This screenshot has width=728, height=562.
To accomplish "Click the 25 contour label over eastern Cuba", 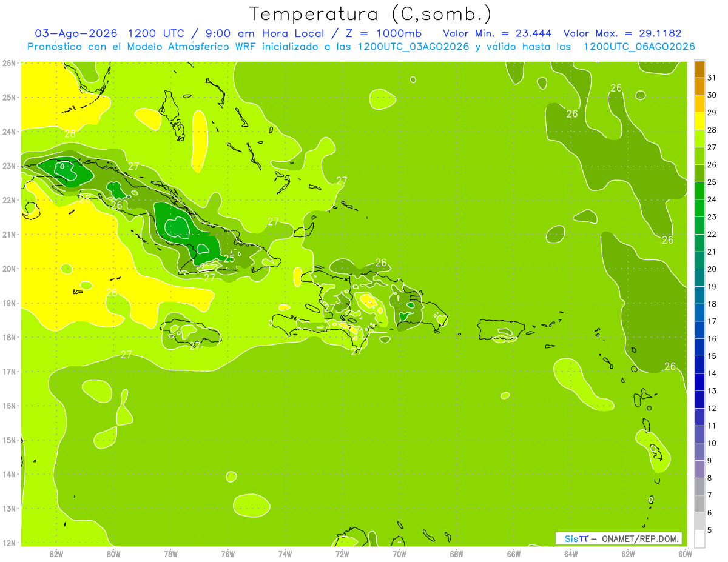I will click(x=229, y=258).
